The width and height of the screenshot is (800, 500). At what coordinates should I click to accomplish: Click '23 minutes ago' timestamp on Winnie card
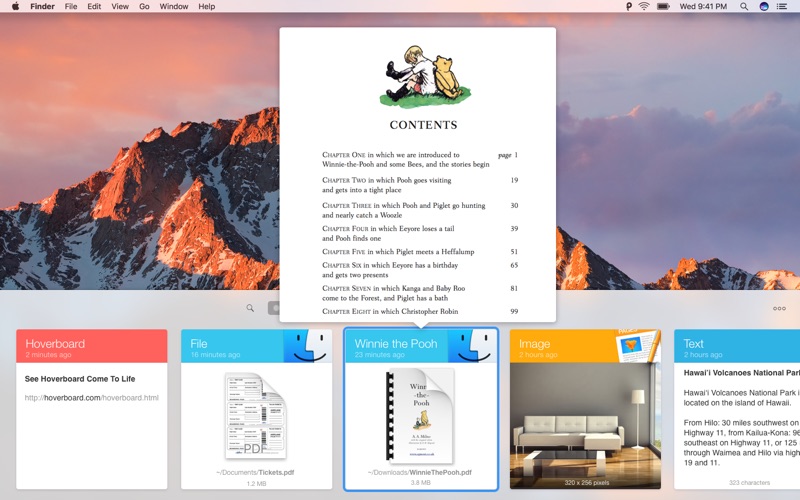coord(380,355)
